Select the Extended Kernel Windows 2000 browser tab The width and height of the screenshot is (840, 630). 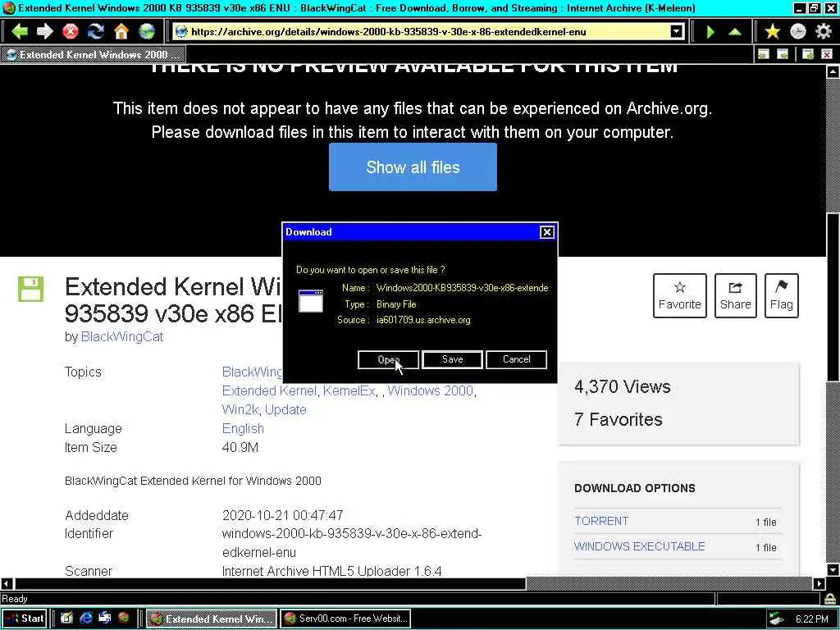coord(94,55)
